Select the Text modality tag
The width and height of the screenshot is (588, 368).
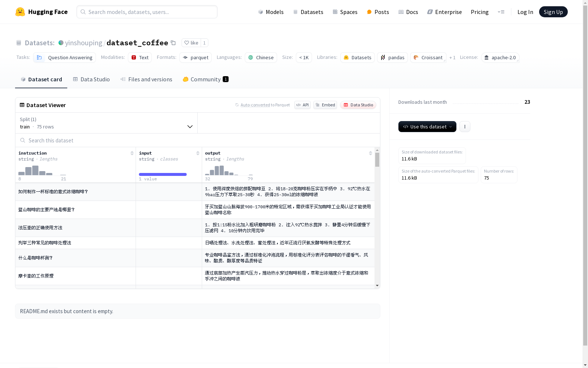[x=140, y=57]
